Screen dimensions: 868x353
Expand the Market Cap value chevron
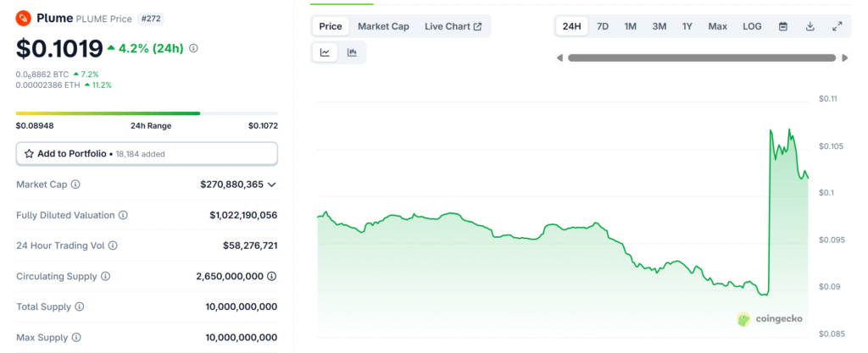tap(272, 185)
